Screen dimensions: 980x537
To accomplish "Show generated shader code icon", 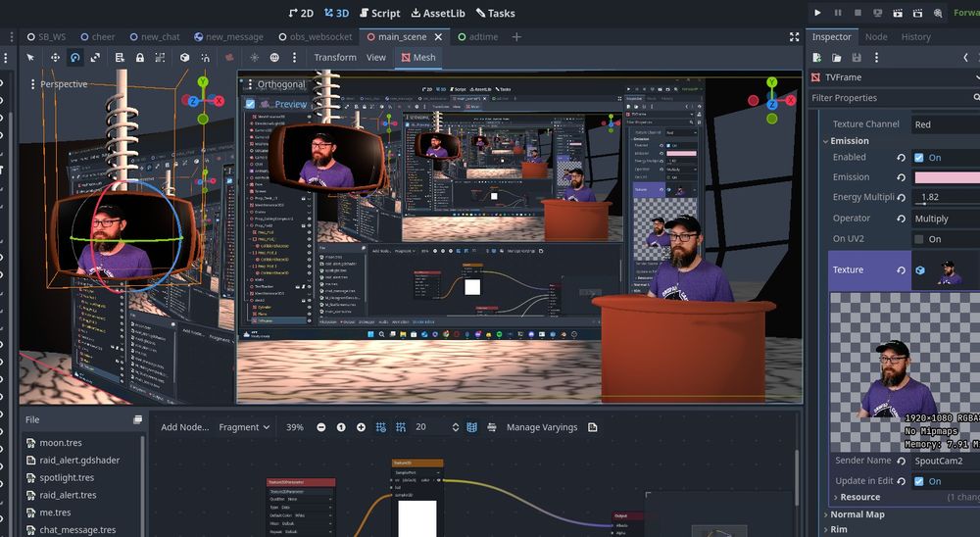I will pyautogui.click(x=593, y=427).
